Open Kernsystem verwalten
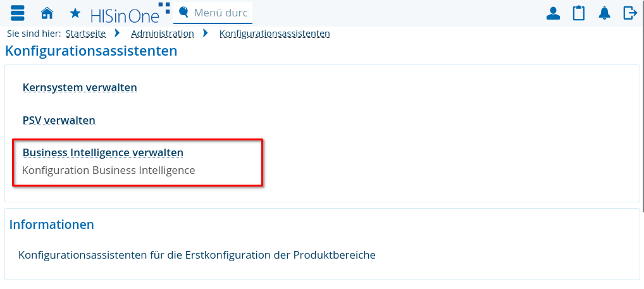Viewport: 644px width, 289px height. (x=80, y=87)
